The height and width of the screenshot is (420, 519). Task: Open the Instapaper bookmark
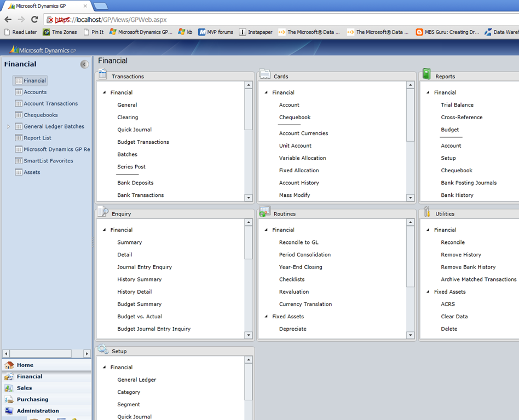tap(256, 32)
